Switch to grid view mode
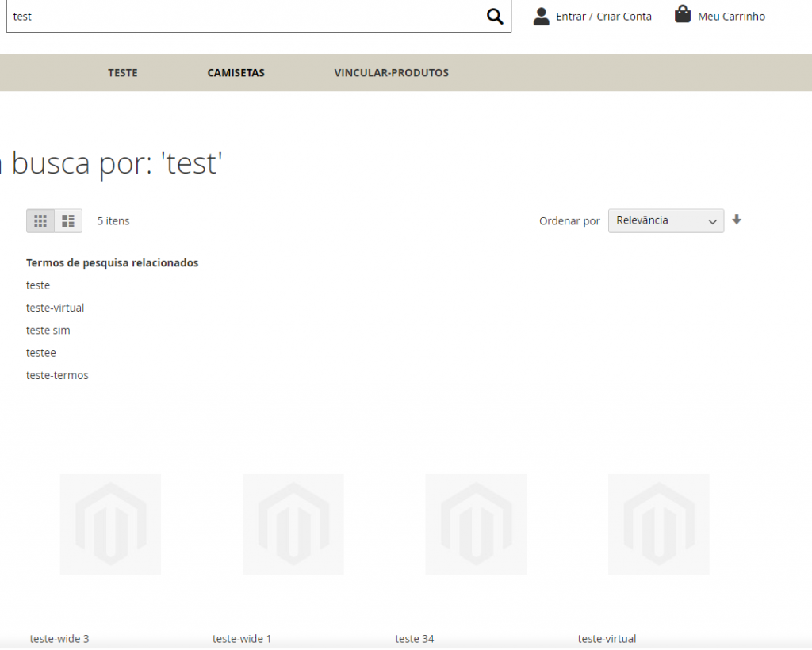The height and width of the screenshot is (650, 812). click(40, 221)
